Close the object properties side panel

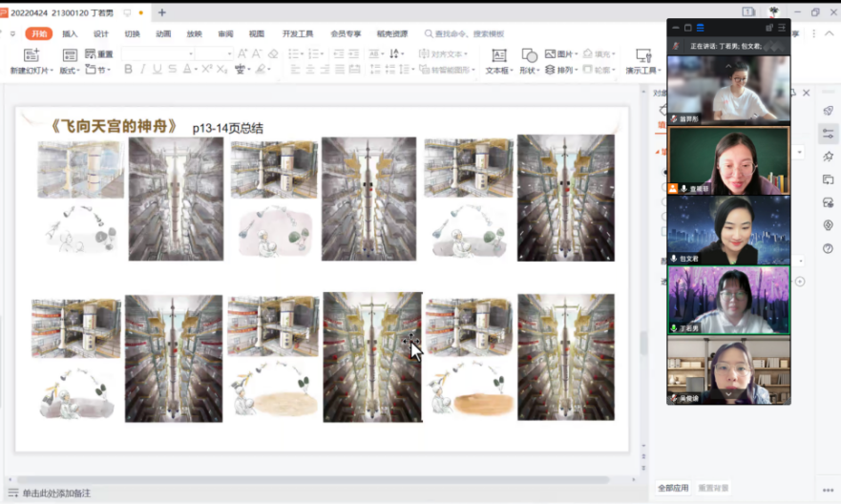click(x=806, y=93)
